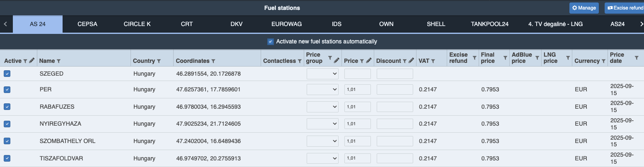Filter the Currency column
The width and height of the screenshot is (644, 167).
[603, 61]
